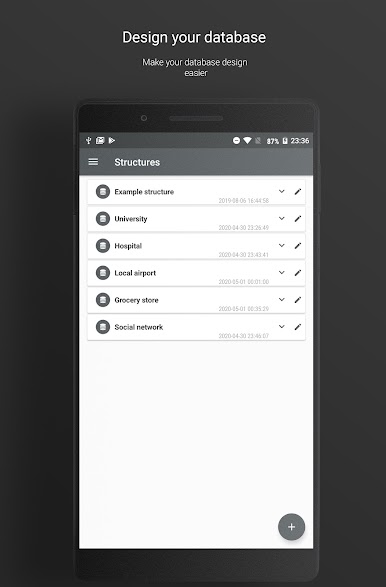Edit the Example structure entry
386x587 pixels.
point(298,192)
